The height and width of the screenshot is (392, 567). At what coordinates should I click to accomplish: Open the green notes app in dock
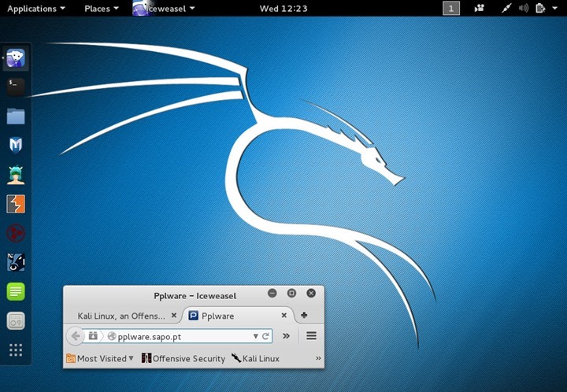(16, 291)
